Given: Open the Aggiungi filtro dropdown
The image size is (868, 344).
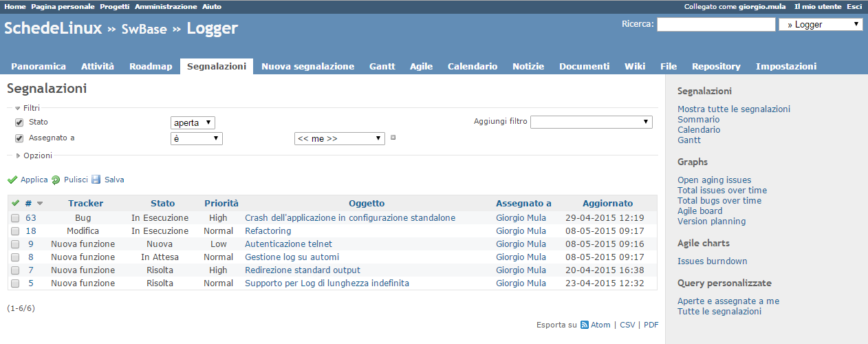Looking at the screenshot, I should point(592,122).
